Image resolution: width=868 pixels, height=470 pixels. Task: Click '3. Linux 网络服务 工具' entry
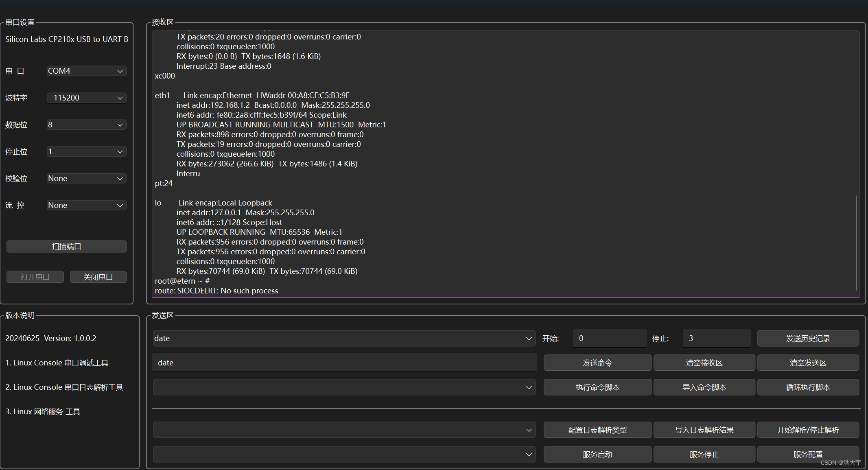point(43,411)
